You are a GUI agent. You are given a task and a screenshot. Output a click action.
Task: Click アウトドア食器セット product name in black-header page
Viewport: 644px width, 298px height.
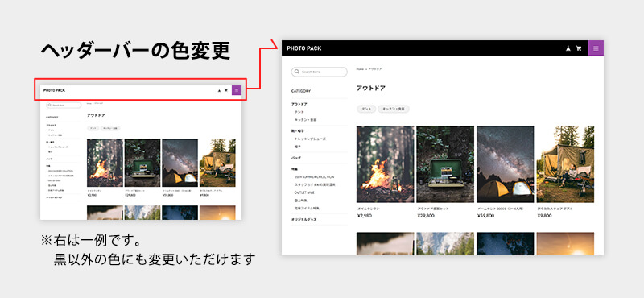433,209
